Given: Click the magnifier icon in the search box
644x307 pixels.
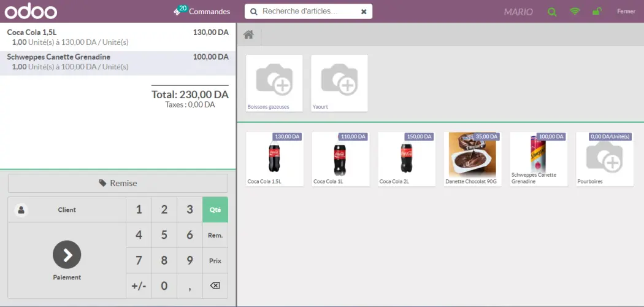Looking at the screenshot, I should 254,12.
